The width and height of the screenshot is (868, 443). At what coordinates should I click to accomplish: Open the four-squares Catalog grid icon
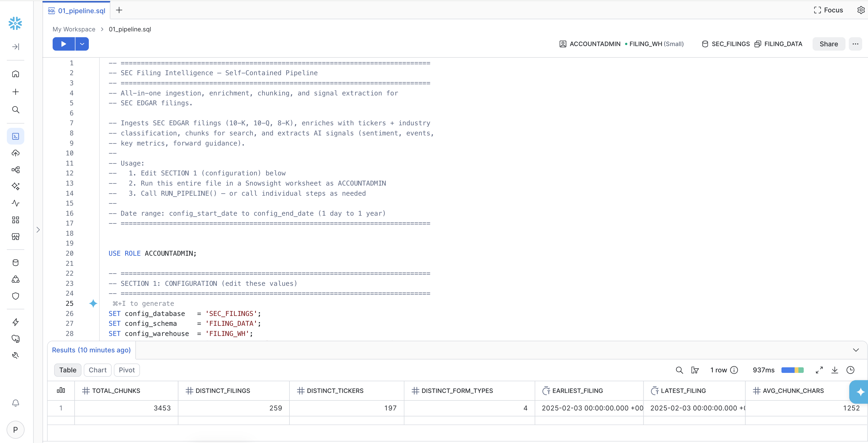tap(15, 220)
